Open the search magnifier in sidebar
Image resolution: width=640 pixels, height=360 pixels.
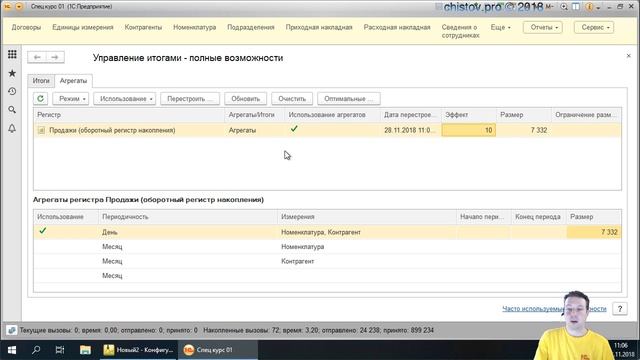[12, 110]
